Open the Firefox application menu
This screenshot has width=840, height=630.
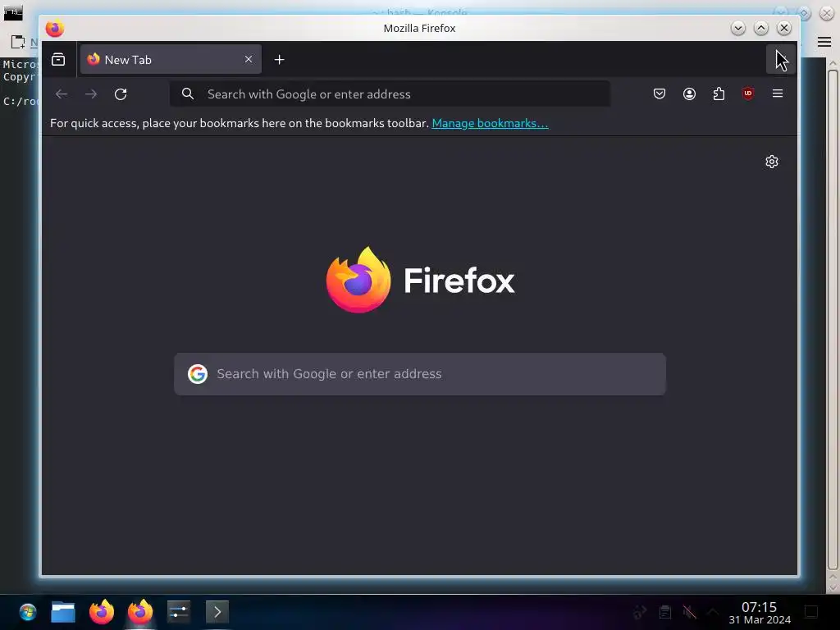pyautogui.click(x=778, y=94)
